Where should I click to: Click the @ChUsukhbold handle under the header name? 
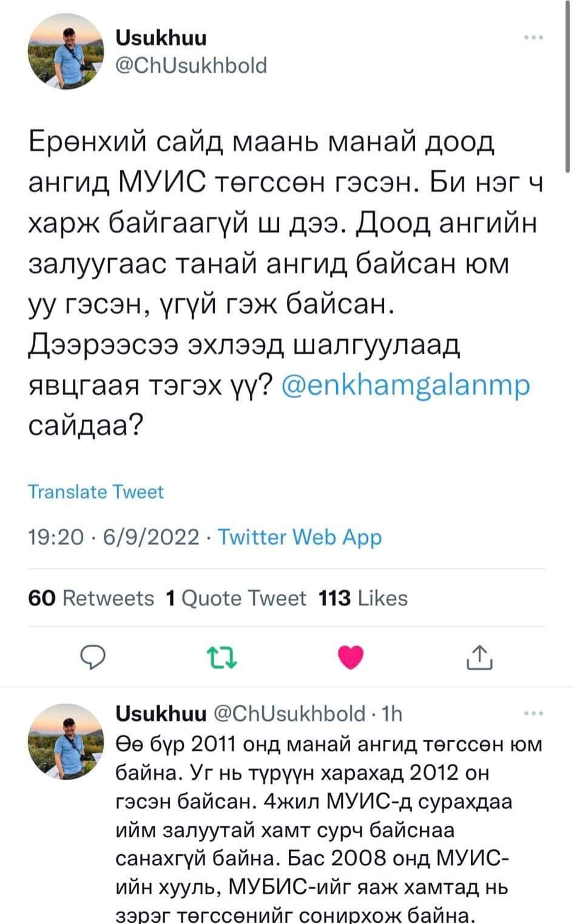tap(191, 65)
